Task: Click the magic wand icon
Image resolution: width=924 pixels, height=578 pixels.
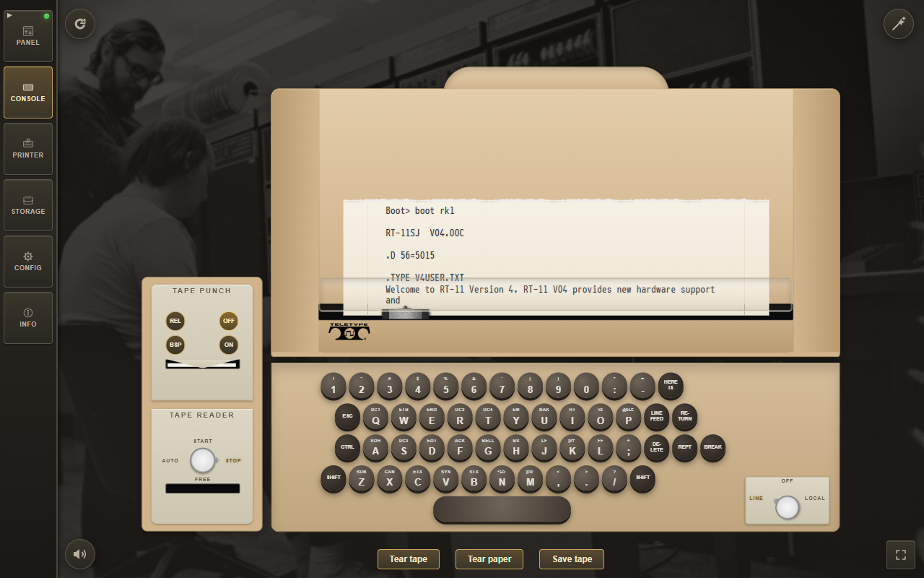Action: tap(899, 24)
